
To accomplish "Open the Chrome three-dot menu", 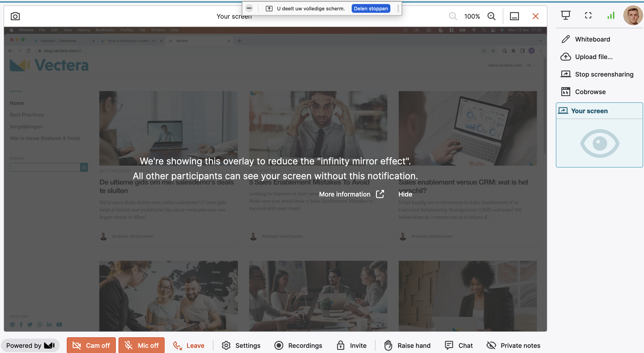I will pos(541,51).
